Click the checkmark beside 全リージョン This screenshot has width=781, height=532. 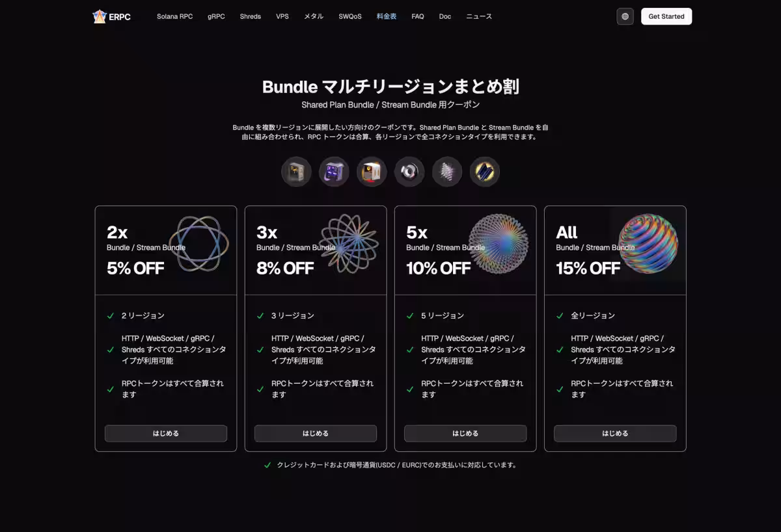(x=560, y=316)
